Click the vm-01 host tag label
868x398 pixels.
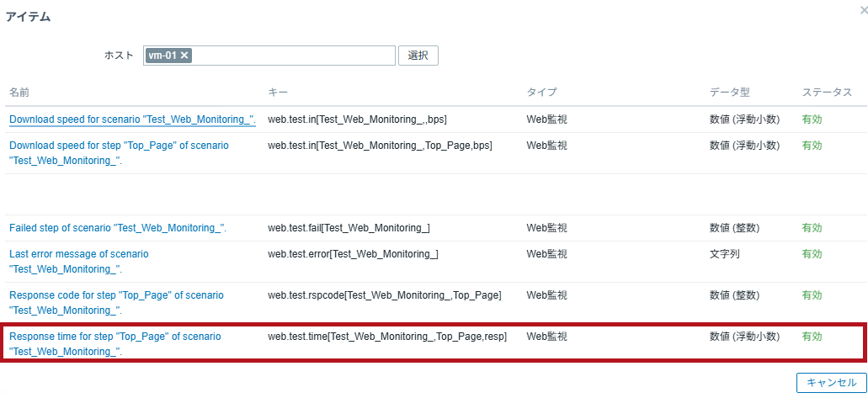point(162,56)
